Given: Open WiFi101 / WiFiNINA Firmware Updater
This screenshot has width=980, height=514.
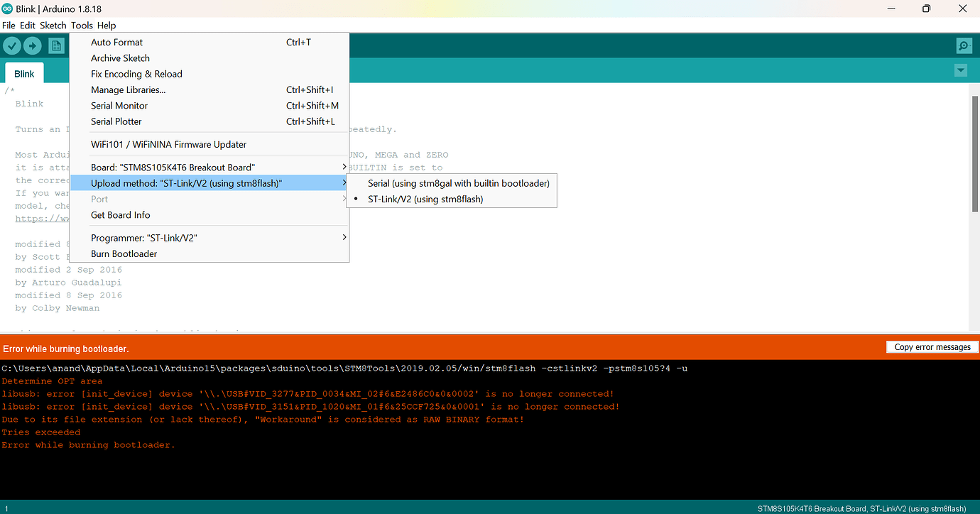Looking at the screenshot, I should point(168,144).
